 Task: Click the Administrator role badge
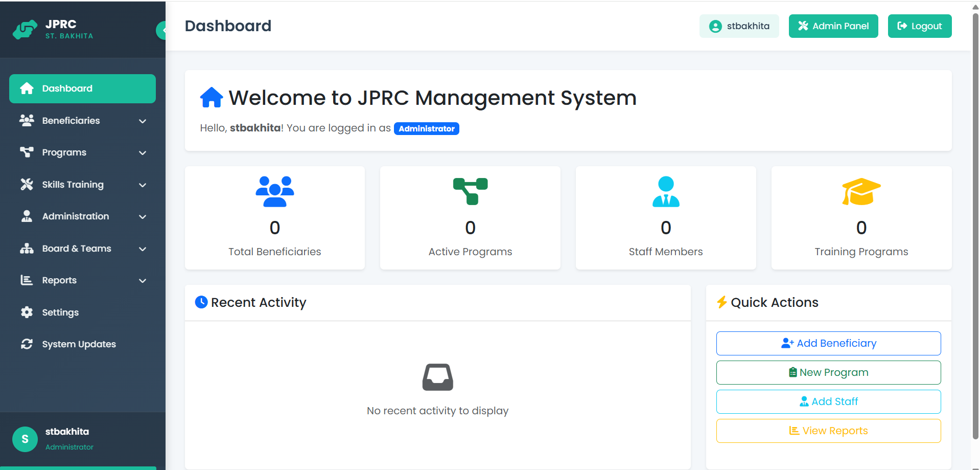pos(426,128)
